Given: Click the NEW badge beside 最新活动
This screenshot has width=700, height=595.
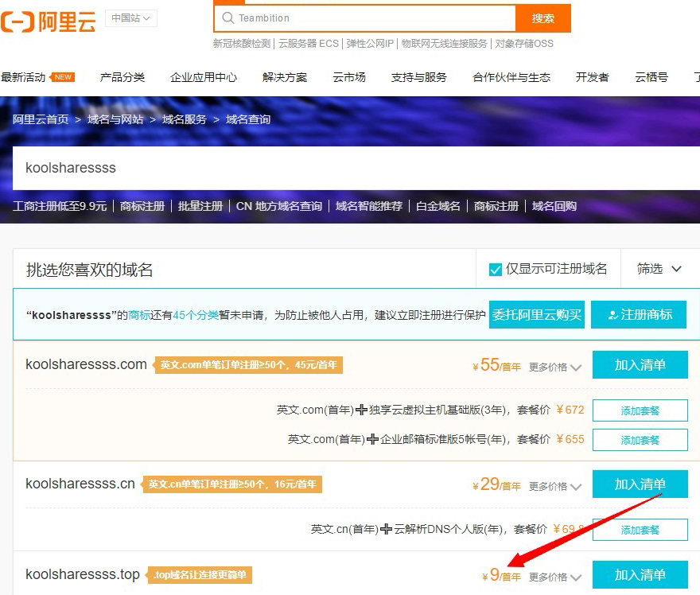Looking at the screenshot, I should coord(63,77).
